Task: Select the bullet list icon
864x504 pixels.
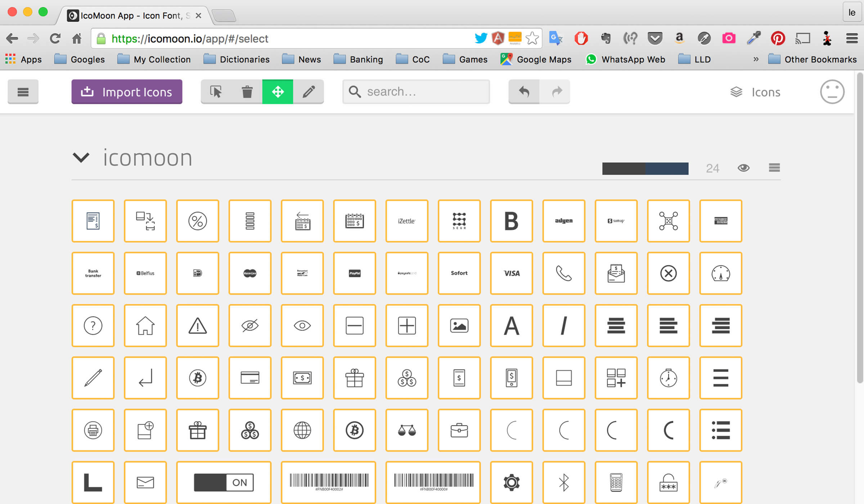Action: pos(721,430)
